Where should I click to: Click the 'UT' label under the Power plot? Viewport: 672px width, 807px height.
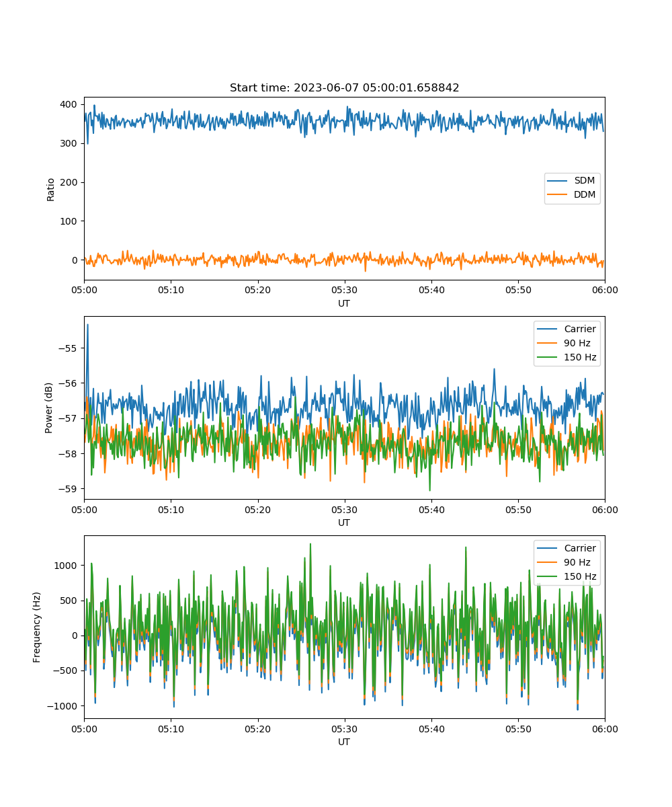(344, 523)
